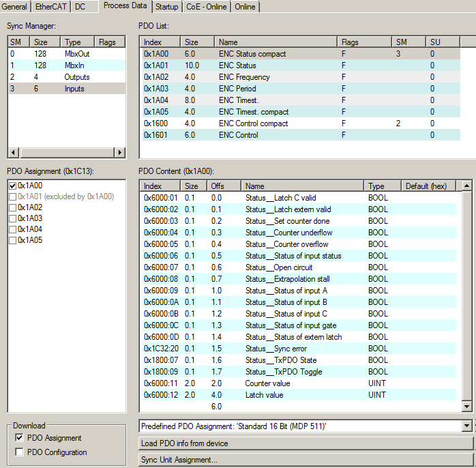Image resolution: width=476 pixels, height=468 pixels.
Task: Select the Inputs sync manager row
Action: point(67,89)
